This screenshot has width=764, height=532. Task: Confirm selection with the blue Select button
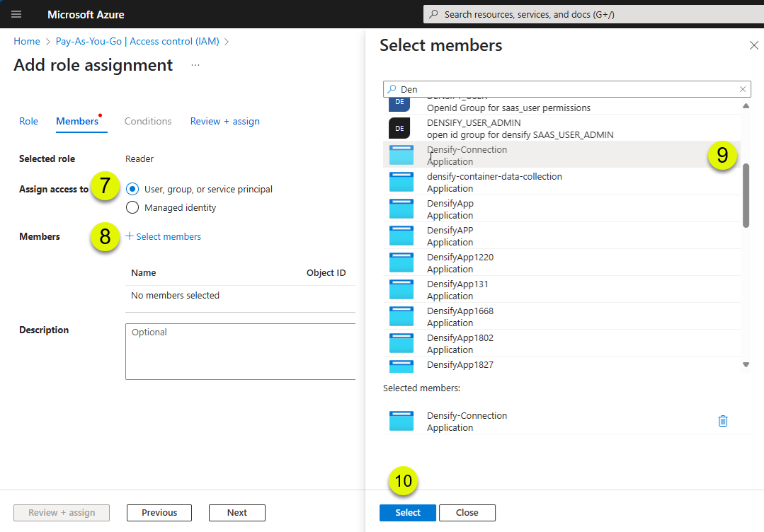tap(408, 512)
